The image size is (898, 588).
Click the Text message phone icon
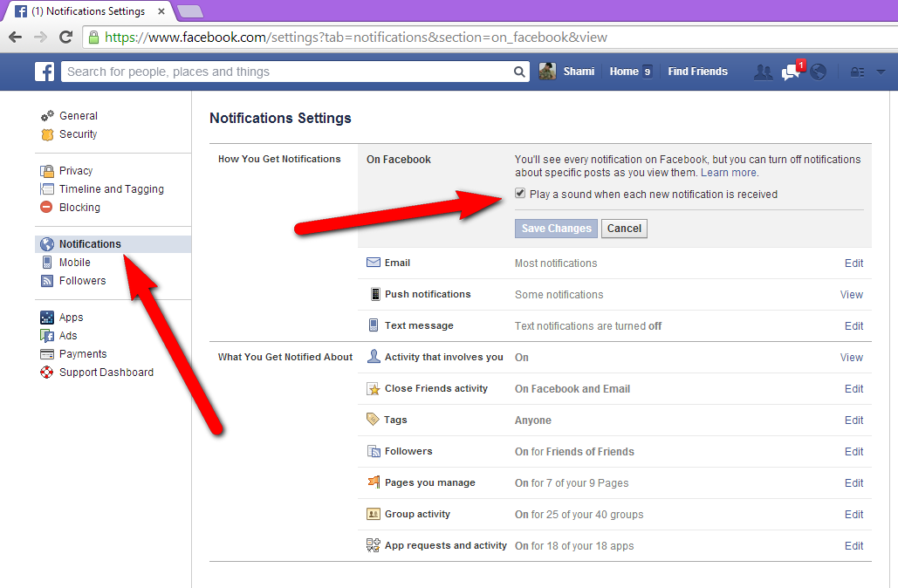374,325
